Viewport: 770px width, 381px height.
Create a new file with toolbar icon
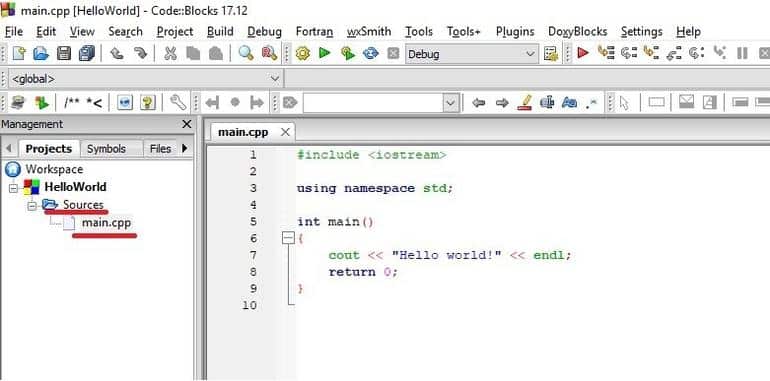tap(19, 53)
